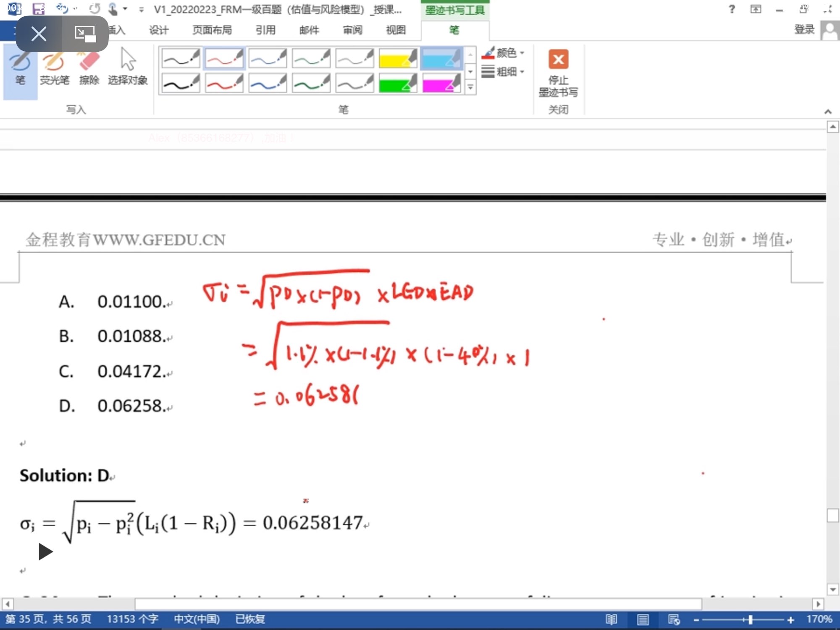Click the undo icon in quick access
Image resolution: width=840 pixels, height=630 pixels.
(62, 9)
